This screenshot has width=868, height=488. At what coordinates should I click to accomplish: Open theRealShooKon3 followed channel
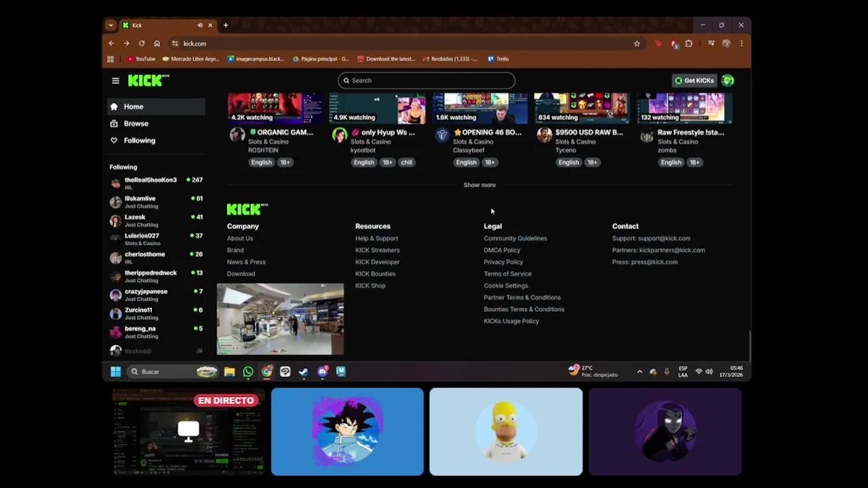click(x=156, y=183)
